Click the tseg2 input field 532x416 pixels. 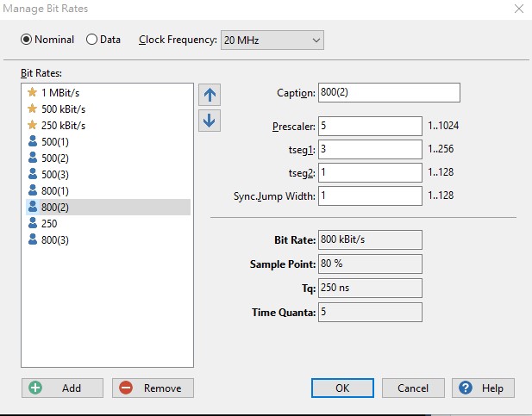point(370,172)
